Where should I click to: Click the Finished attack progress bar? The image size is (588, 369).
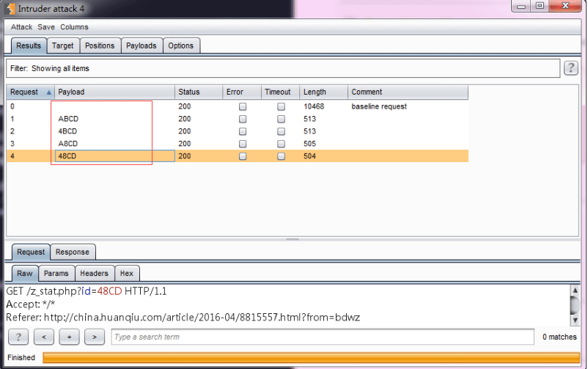[x=312, y=357]
